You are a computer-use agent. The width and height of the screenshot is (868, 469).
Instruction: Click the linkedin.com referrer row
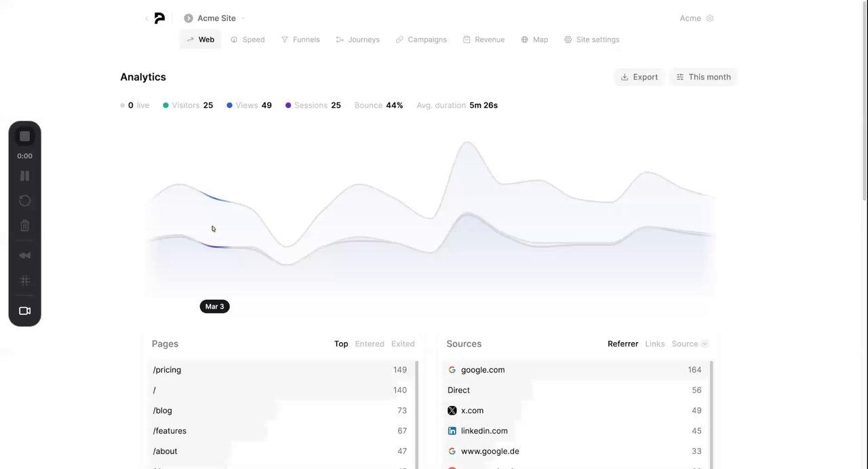point(574,431)
